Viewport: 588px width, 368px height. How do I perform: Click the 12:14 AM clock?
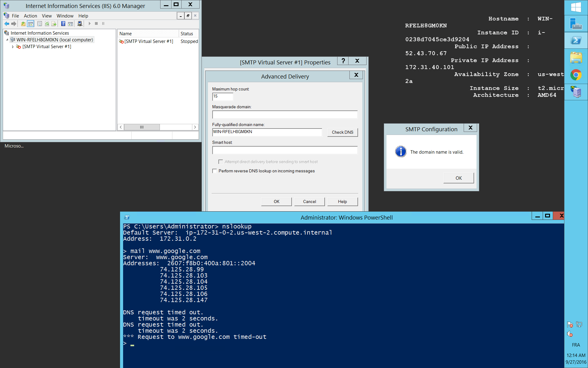(x=576, y=355)
